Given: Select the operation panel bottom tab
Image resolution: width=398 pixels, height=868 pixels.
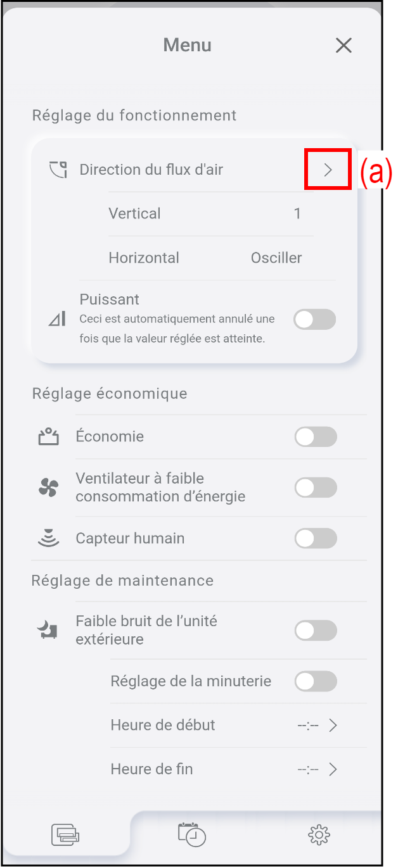Looking at the screenshot, I should point(65,835).
